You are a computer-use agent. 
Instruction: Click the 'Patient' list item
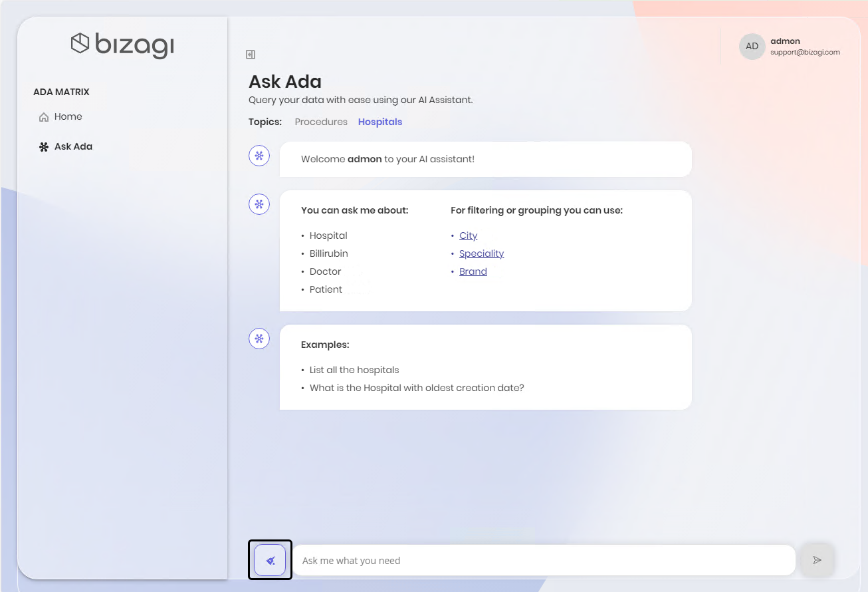326,289
